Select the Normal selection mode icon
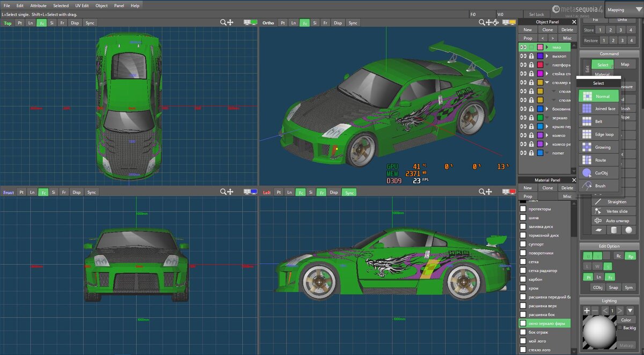Screen dimensions: 644x355 [x=587, y=96]
